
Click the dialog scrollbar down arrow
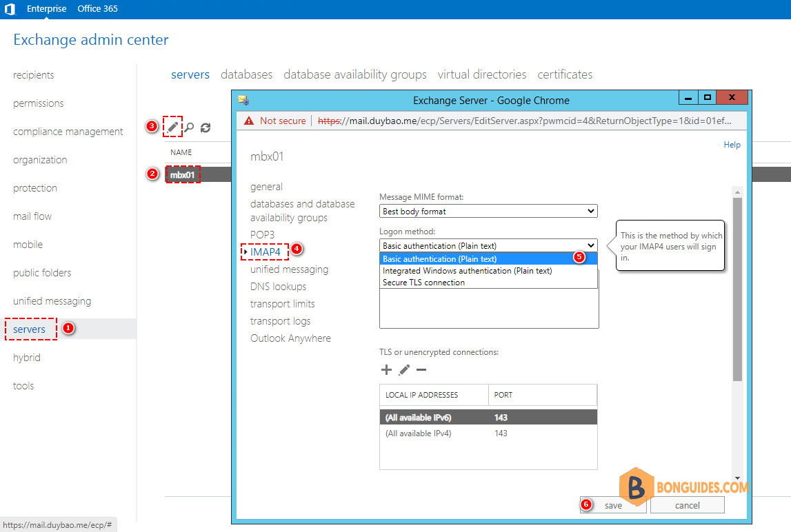(x=737, y=478)
